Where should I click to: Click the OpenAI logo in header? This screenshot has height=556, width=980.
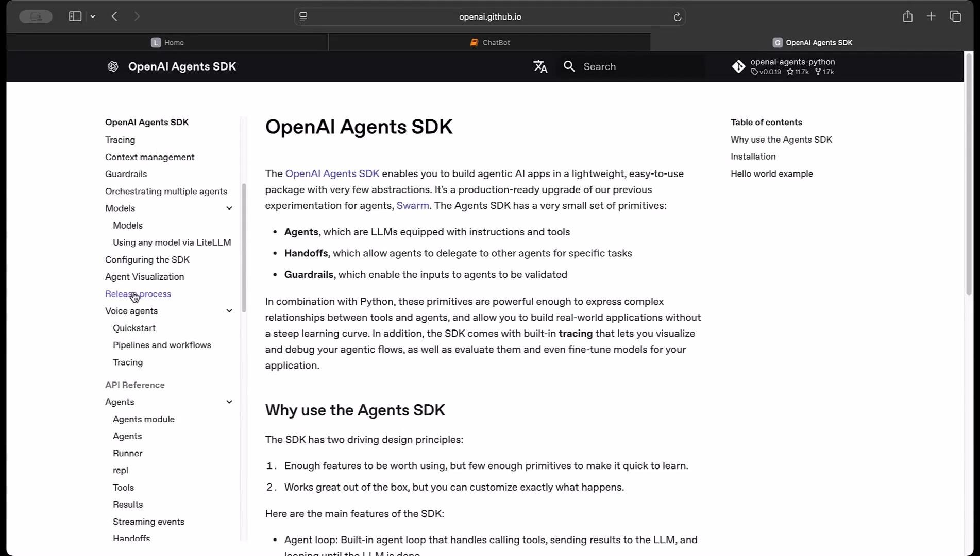point(113,66)
